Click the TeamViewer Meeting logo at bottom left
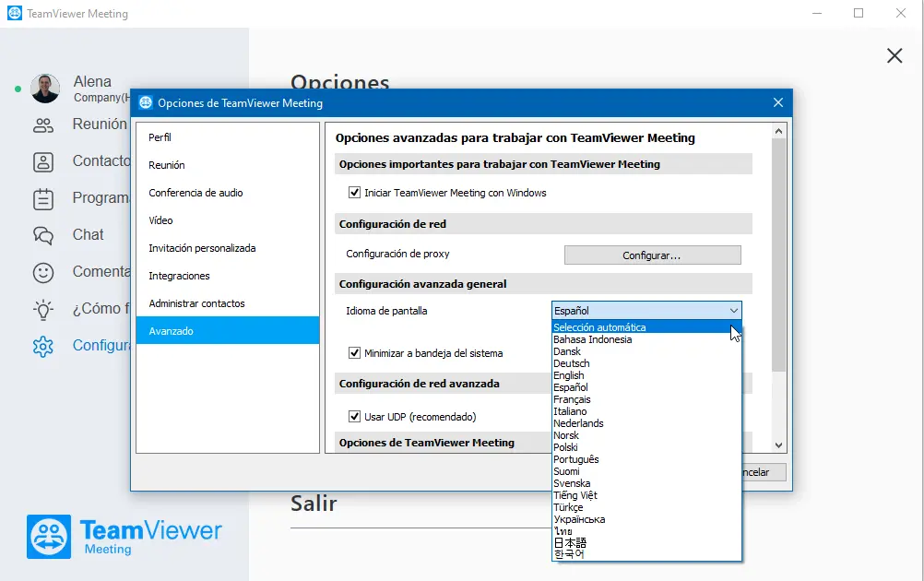 click(124, 537)
